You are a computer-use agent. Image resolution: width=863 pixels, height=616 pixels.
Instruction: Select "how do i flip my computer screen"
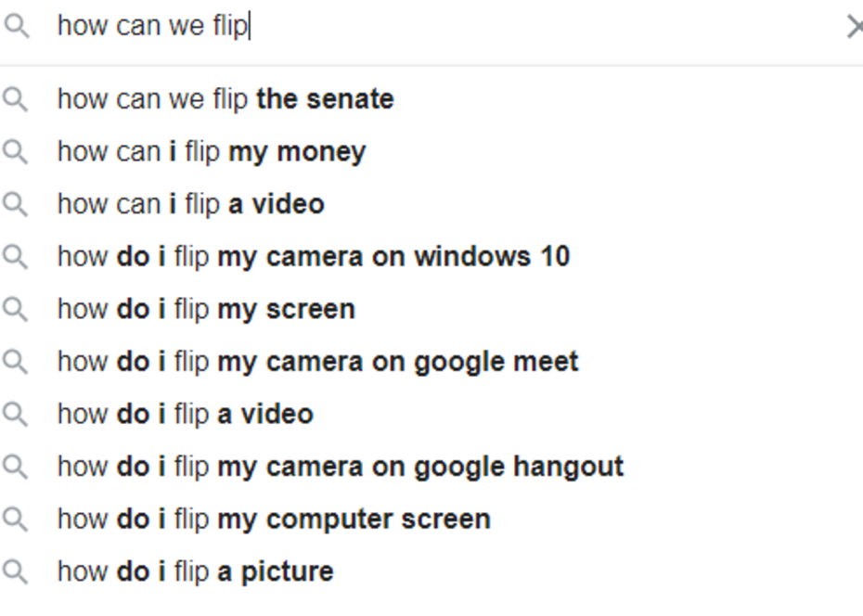274,519
